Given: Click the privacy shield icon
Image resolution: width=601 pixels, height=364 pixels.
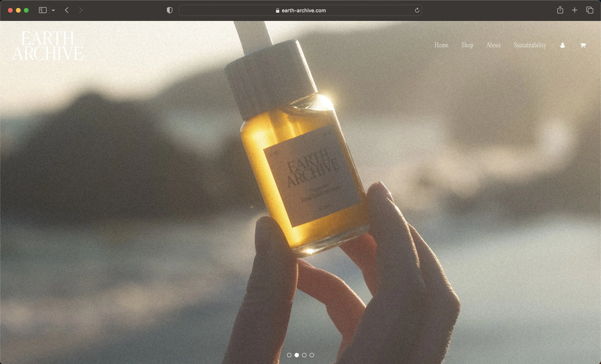Looking at the screenshot, I should click(x=169, y=10).
